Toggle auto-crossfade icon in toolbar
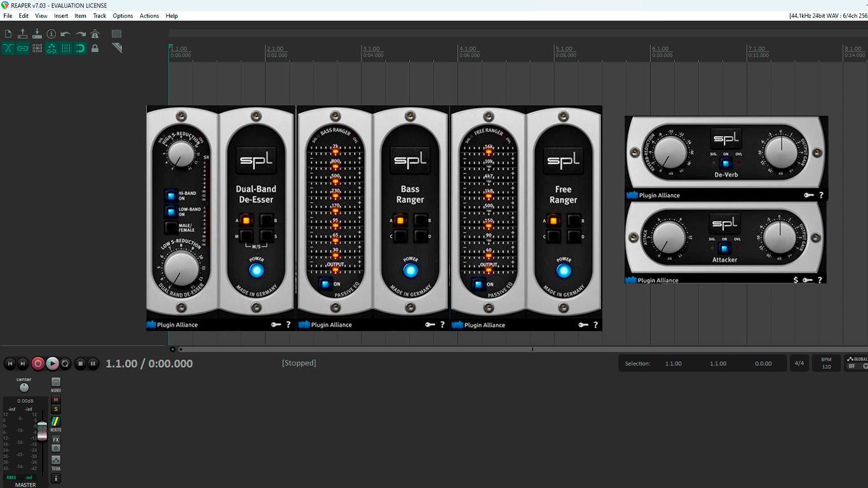This screenshot has height=488, width=868. pyautogui.click(x=8, y=48)
